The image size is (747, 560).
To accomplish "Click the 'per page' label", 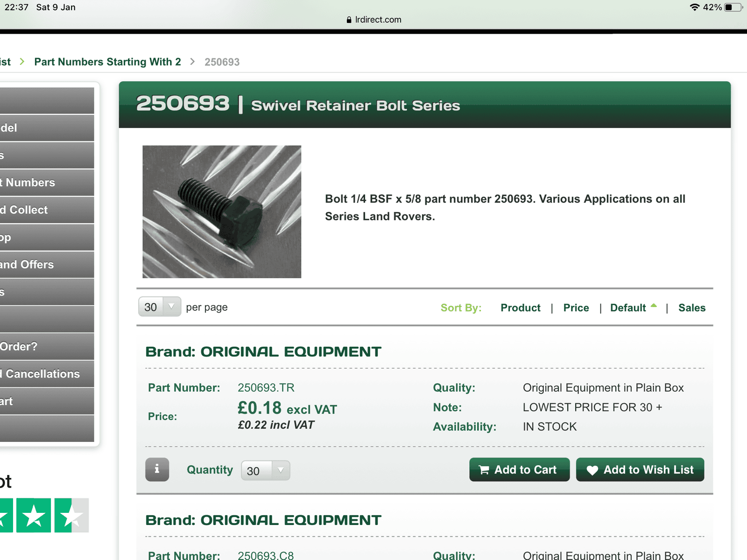I will pos(207,307).
